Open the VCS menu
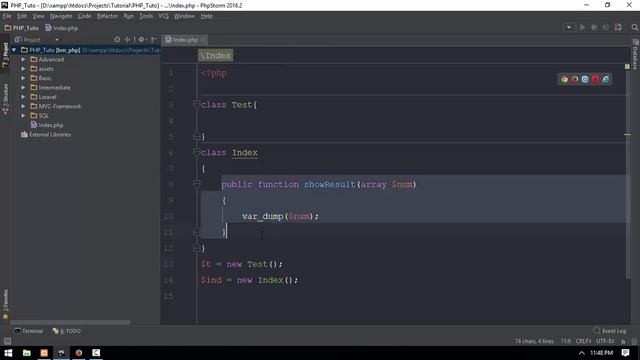Screen dimensions: 640x360 [163, 16]
